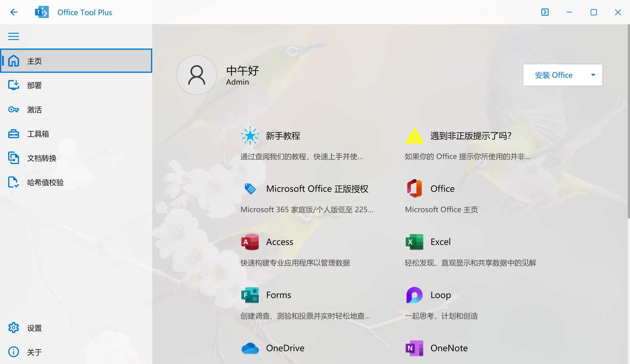Open Microsoft Forms tile
630x364 pixels.
[x=278, y=295]
